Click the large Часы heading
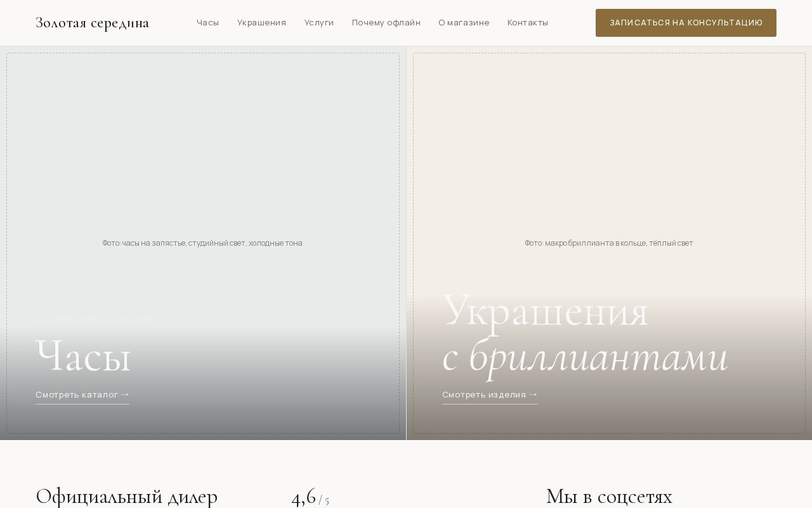812x508 pixels. pyautogui.click(x=83, y=356)
